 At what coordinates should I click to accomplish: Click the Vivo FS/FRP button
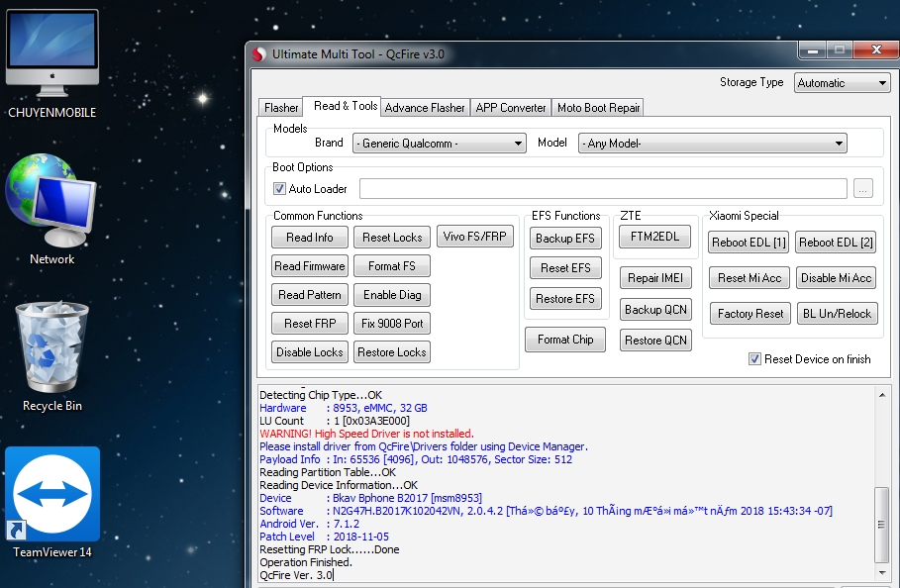(x=474, y=237)
